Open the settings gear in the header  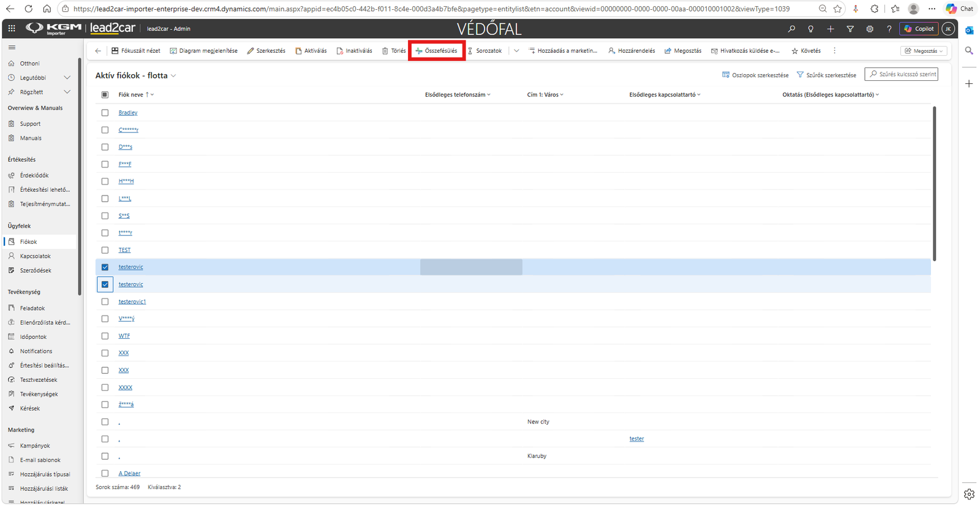pyautogui.click(x=870, y=29)
